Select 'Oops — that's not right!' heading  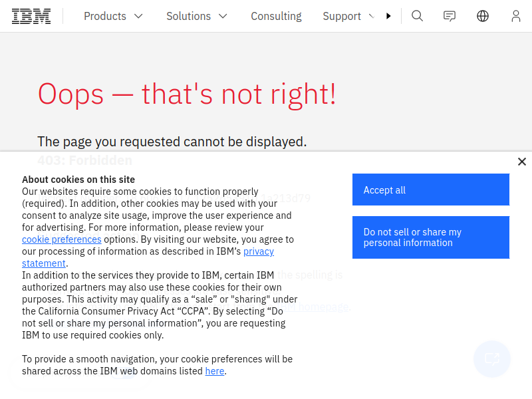[x=187, y=94]
